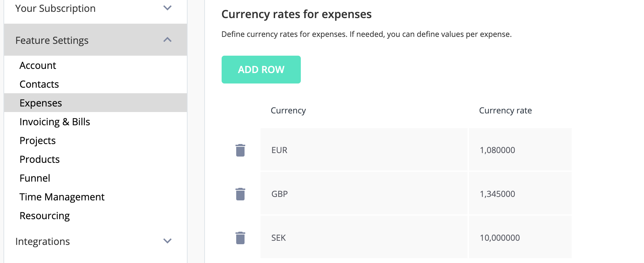Open Resourcing settings
Image resolution: width=644 pixels, height=263 pixels.
coord(44,216)
